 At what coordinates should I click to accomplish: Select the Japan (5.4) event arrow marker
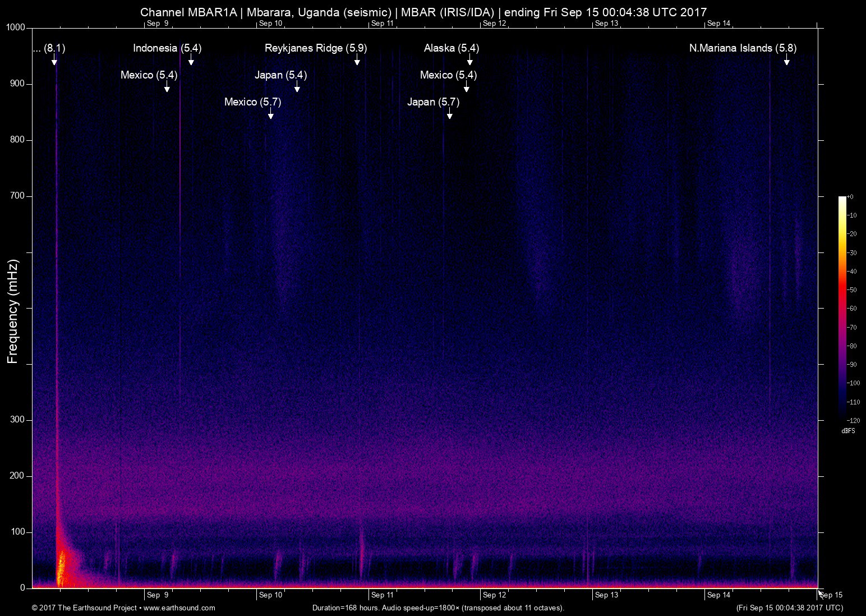tap(298, 88)
